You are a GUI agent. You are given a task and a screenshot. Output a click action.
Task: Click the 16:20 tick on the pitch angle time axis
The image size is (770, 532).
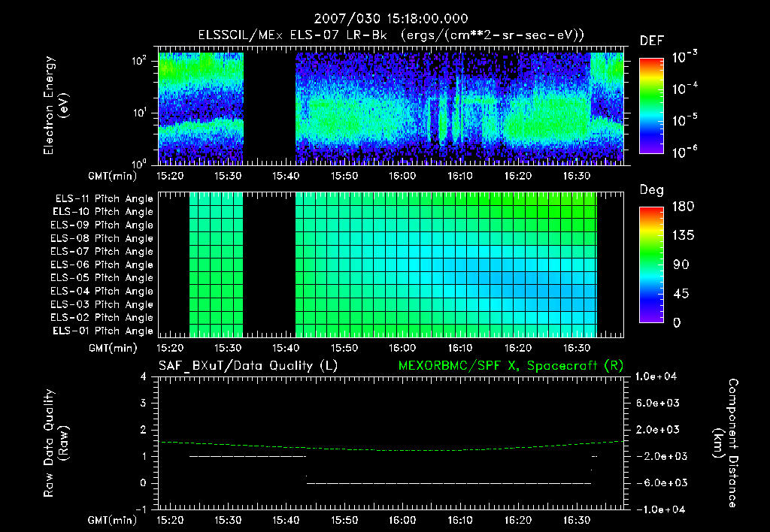click(x=518, y=348)
